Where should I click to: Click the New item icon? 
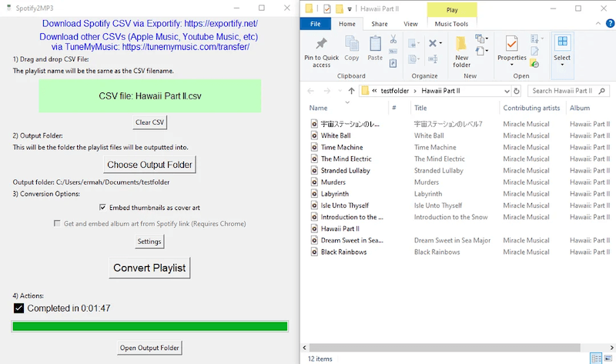480,38
